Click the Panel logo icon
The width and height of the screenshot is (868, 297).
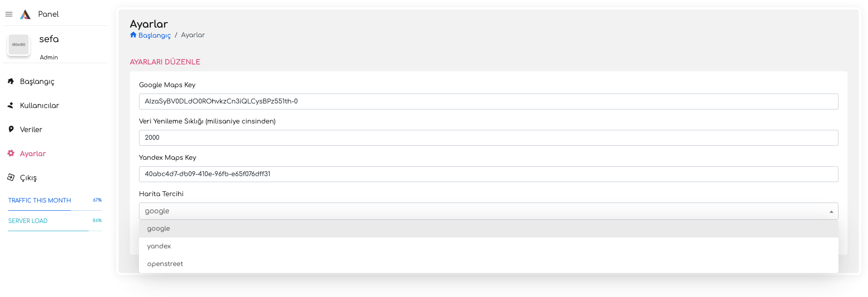pos(25,14)
